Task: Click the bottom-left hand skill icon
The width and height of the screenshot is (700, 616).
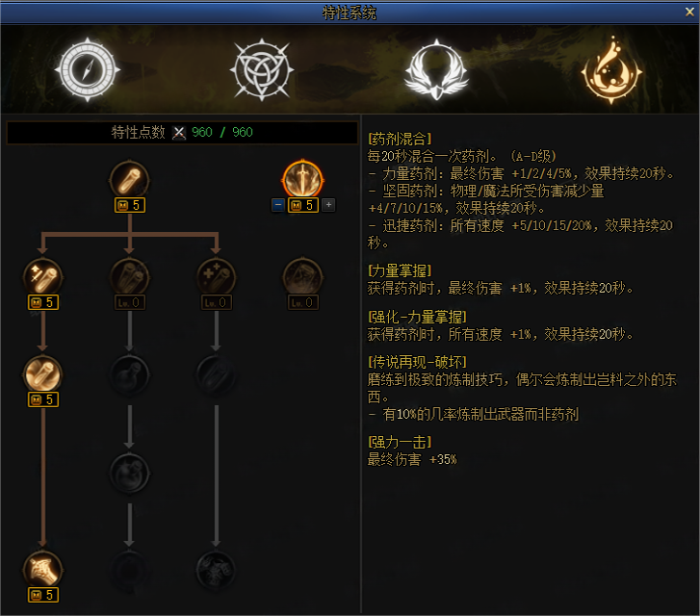Action: [x=43, y=570]
